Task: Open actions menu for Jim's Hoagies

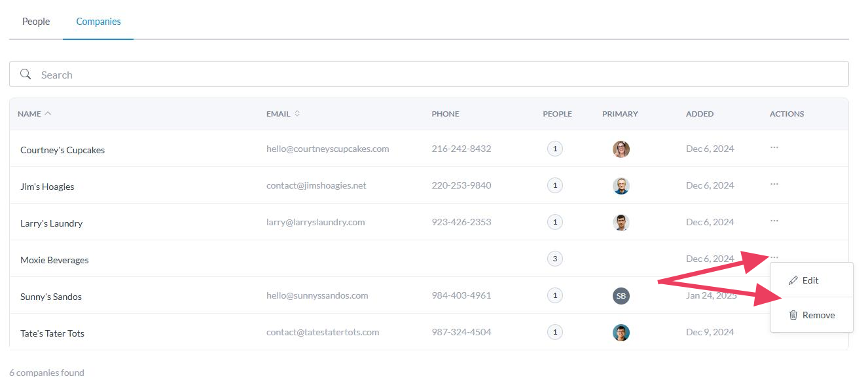Action: (x=774, y=185)
